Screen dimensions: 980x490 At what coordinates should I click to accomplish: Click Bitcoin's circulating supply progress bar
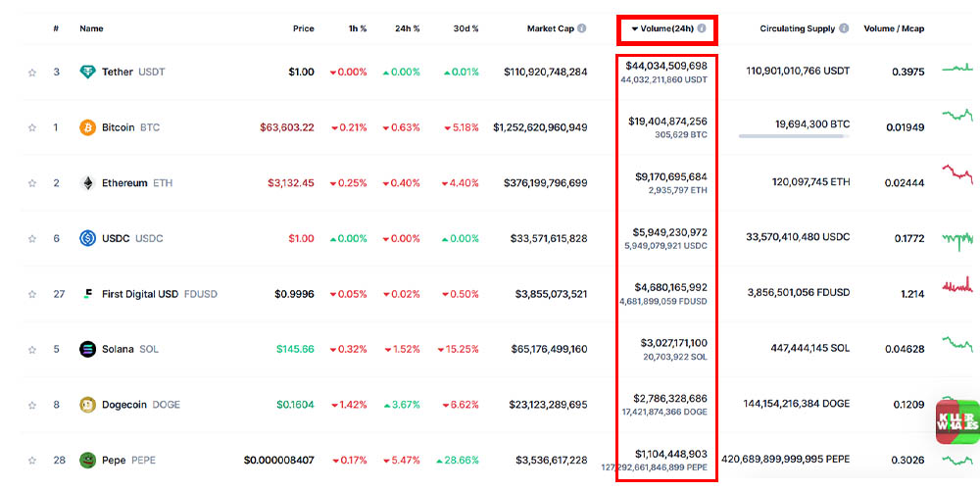coord(794,136)
